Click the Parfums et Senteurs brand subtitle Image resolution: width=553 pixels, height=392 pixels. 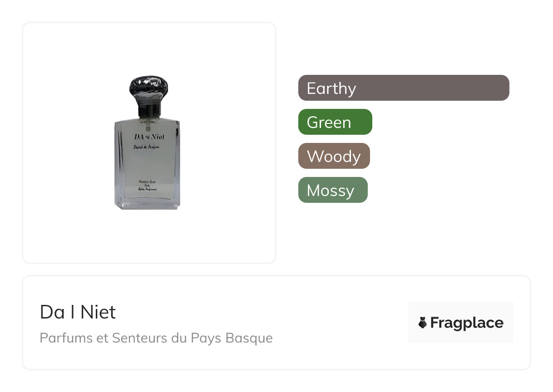(156, 338)
